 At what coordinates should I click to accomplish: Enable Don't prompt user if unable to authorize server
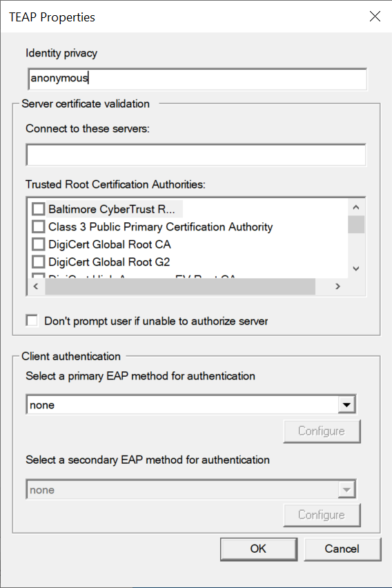pos(32,321)
